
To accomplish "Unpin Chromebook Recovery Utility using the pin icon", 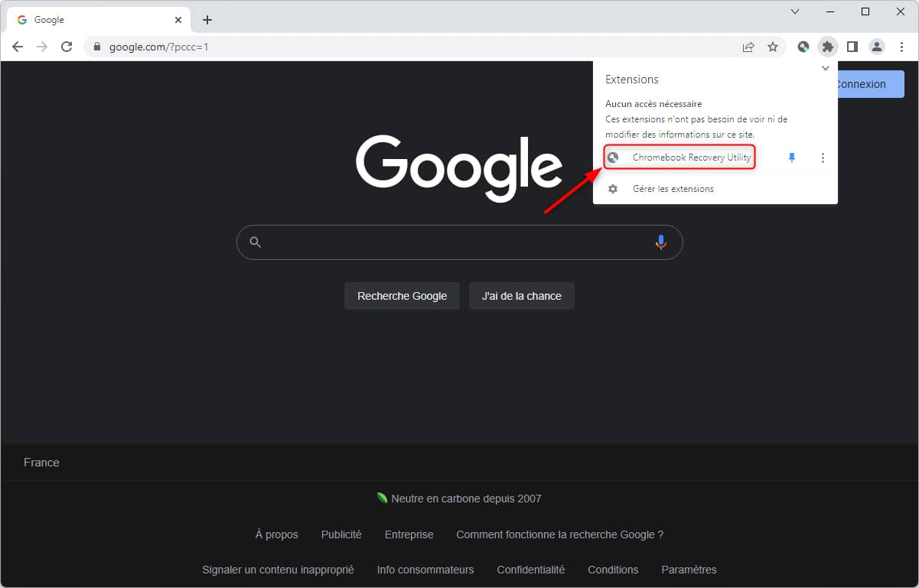I will [x=792, y=158].
